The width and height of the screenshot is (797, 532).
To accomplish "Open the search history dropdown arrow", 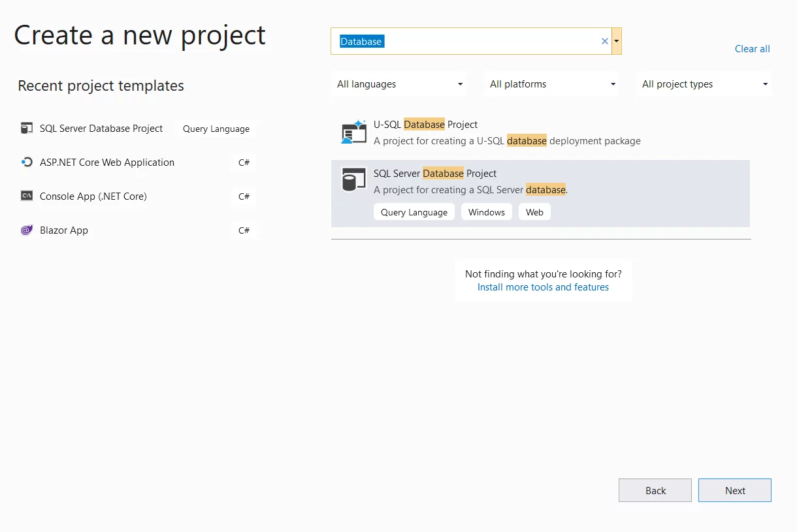I will point(616,41).
